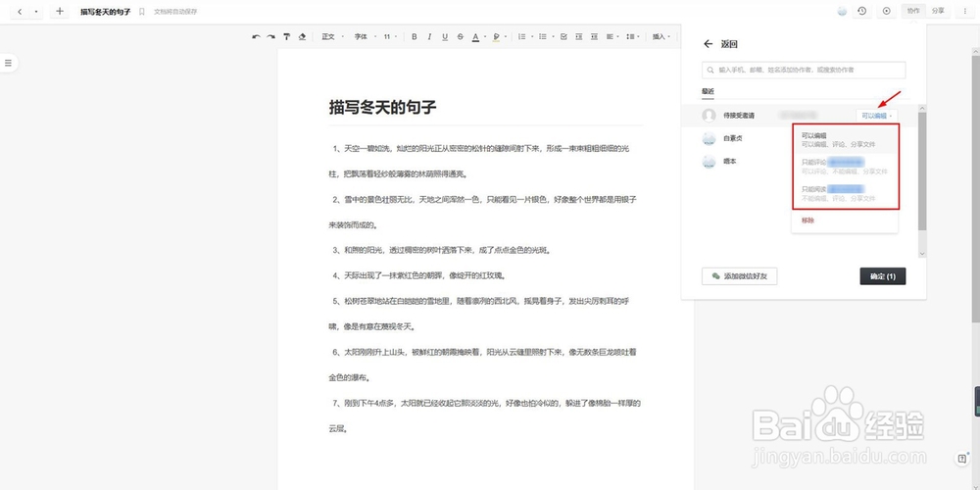The width and height of the screenshot is (980, 490).
Task: Confirm with the 确定 (1) button
Action: pyautogui.click(x=883, y=276)
